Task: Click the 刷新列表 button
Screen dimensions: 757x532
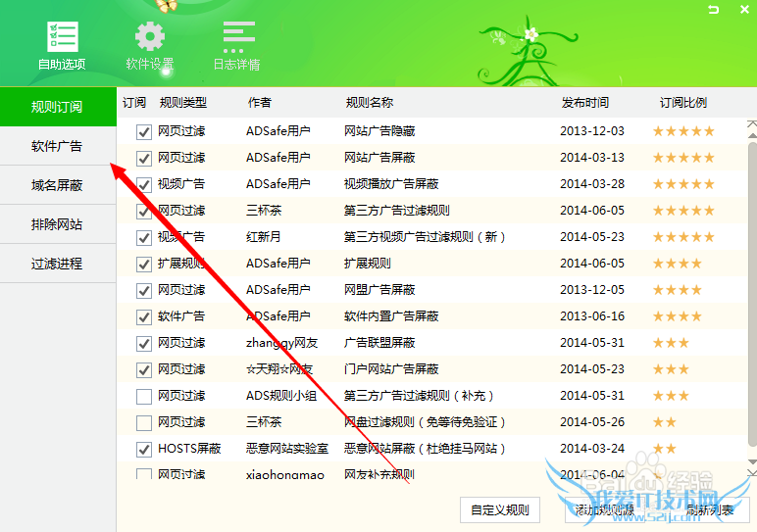Action: [x=710, y=509]
